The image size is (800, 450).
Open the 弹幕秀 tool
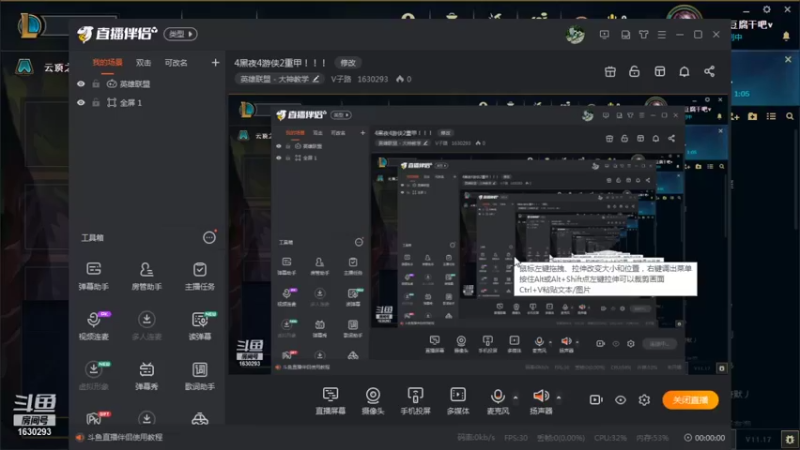click(146, 376)
